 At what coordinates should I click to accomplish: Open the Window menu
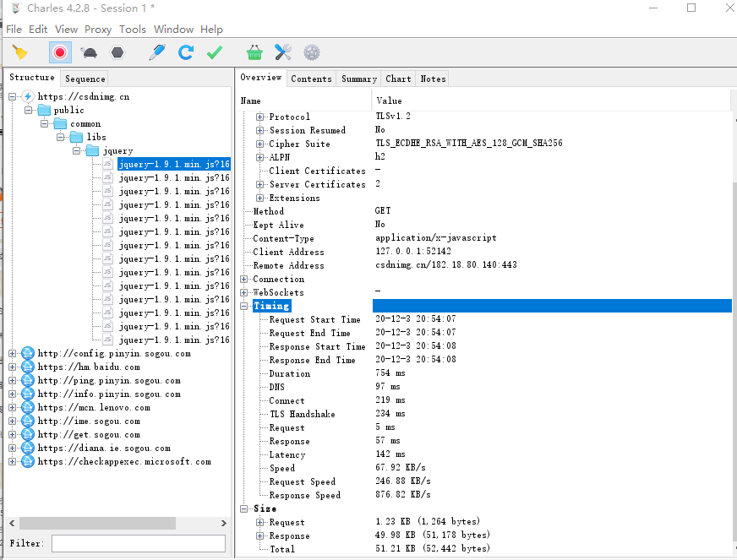tap(173, 29)
